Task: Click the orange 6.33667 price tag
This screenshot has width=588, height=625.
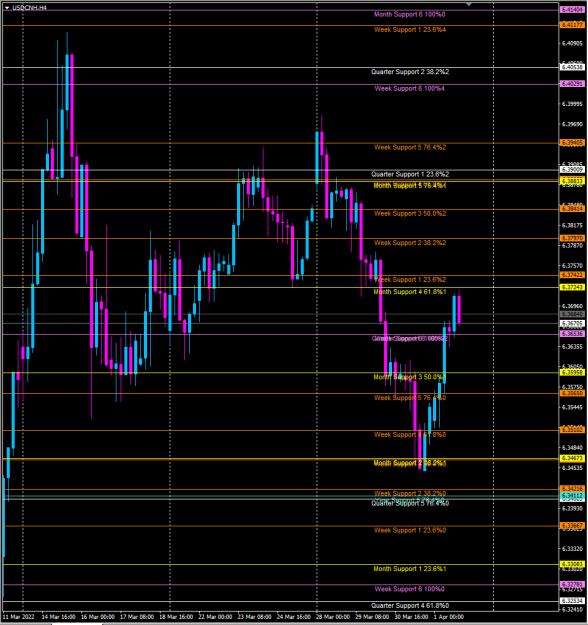Action: [x=572, y=526]
